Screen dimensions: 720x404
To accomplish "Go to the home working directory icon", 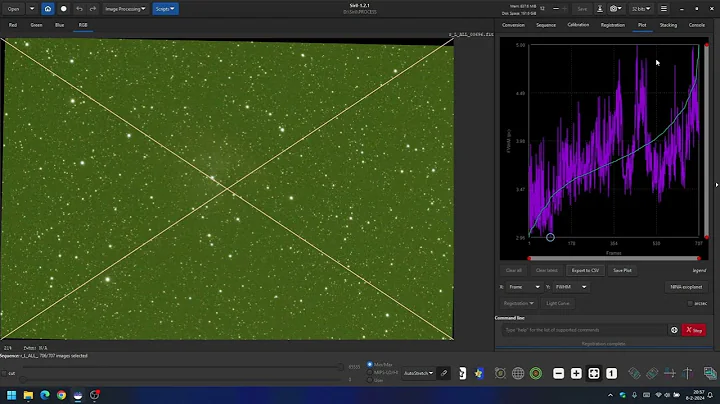I will [x=48, y=9].
